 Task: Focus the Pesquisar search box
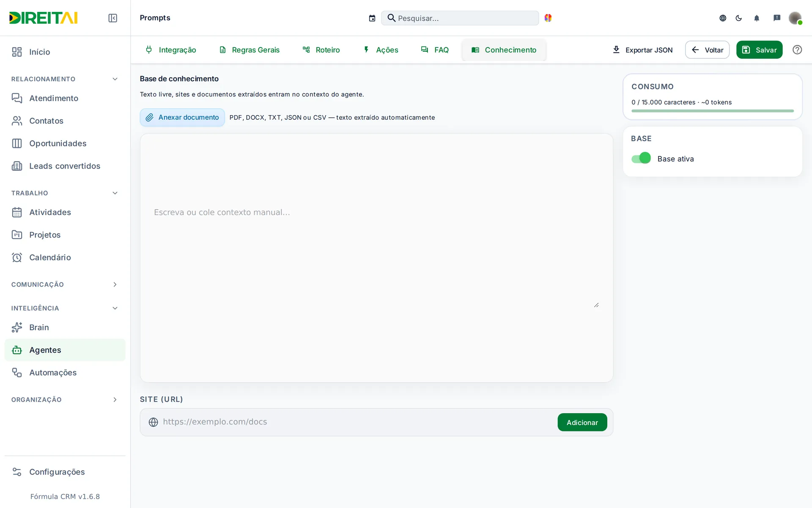coord(460,18)
